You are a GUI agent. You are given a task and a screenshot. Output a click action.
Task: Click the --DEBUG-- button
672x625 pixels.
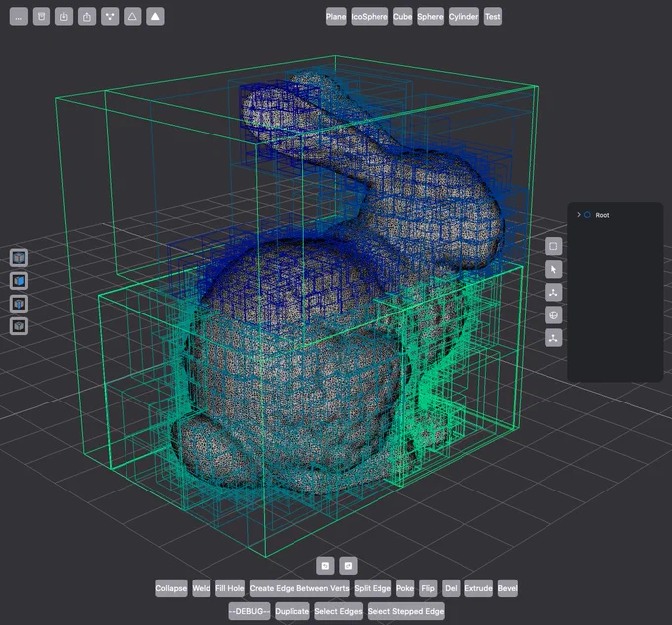click(249, 611)
